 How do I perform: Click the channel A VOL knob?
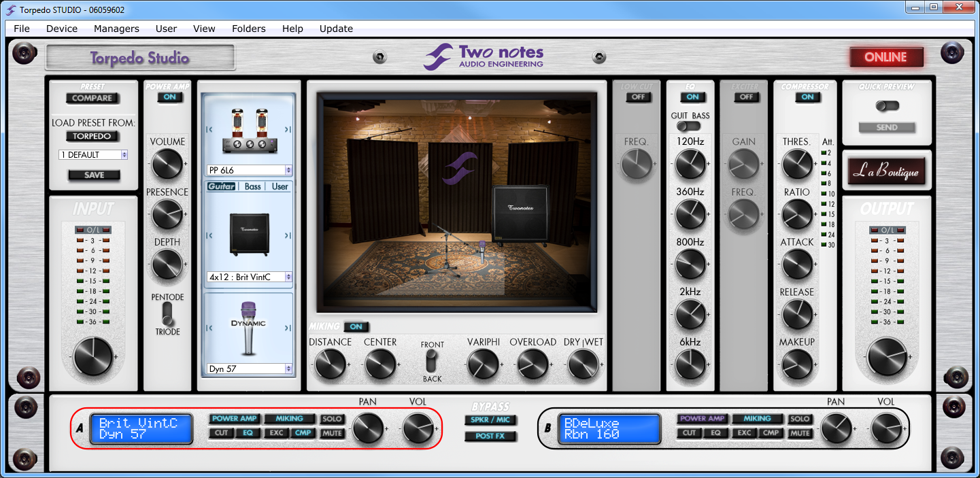click(418, 428)
